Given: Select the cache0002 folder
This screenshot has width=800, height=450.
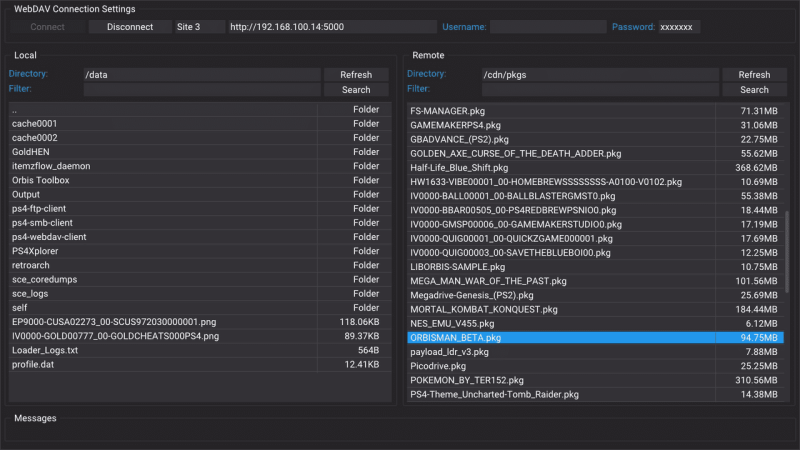Looking at the screenshot, I should [x=200, y=138].
